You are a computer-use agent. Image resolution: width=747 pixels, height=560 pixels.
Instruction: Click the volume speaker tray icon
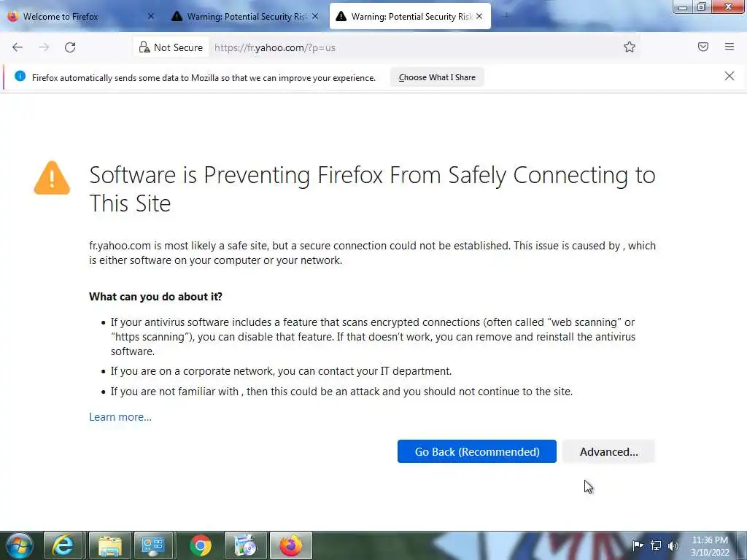673,545
